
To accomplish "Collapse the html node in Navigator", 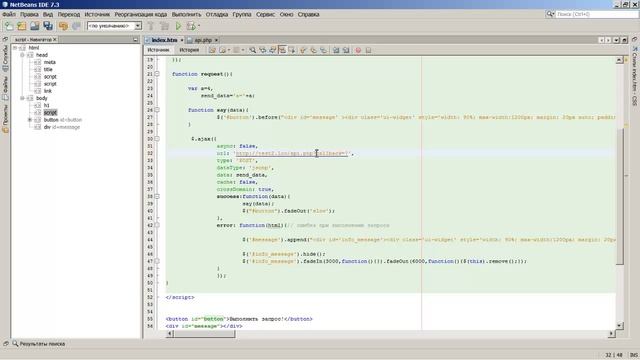I will tap(15, 48).
